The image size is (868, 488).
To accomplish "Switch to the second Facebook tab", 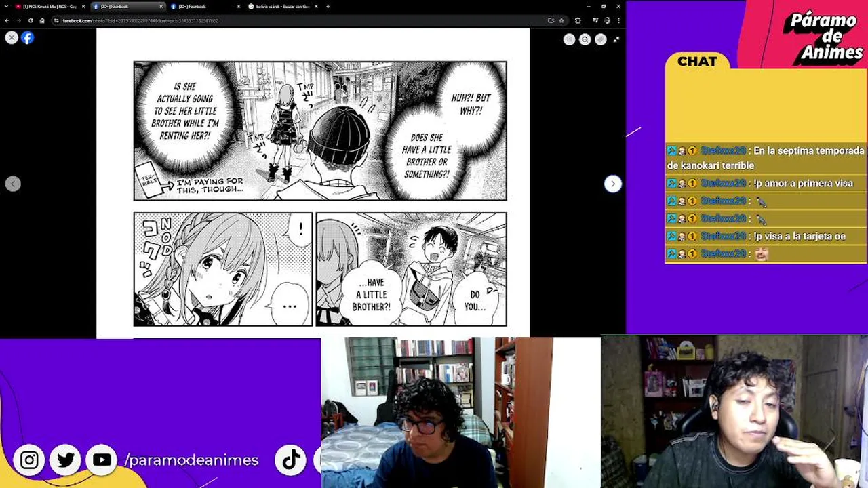I will pos(205,6).
